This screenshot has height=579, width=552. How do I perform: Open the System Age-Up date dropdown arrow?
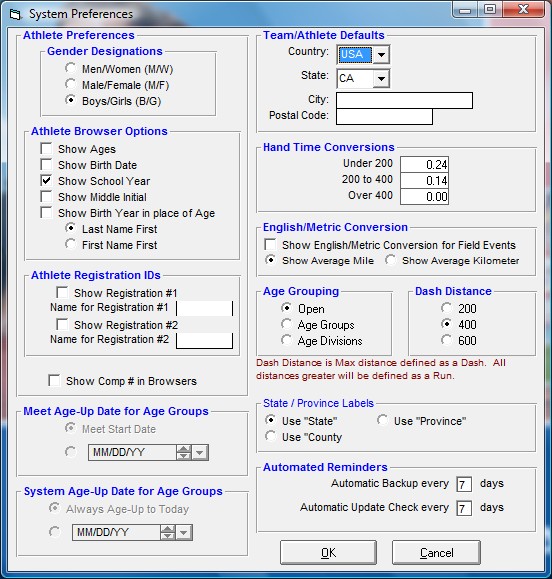click(x=184, y=533)
